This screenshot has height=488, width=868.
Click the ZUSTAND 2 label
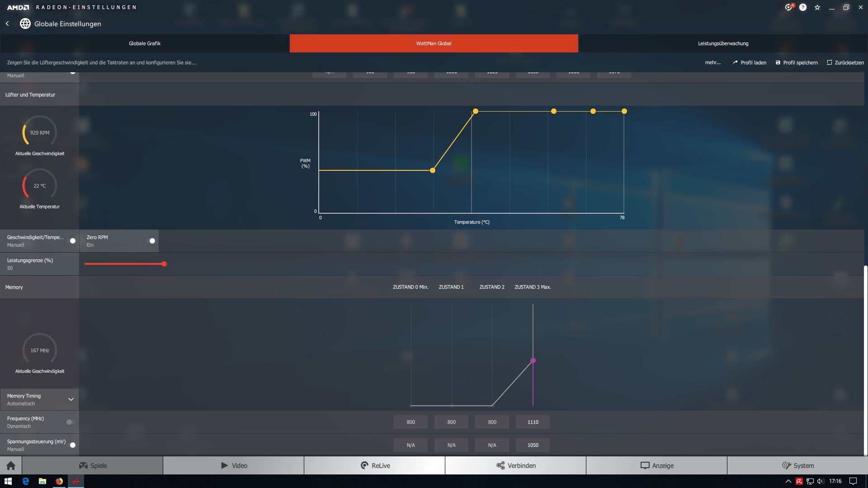point(492,287)
